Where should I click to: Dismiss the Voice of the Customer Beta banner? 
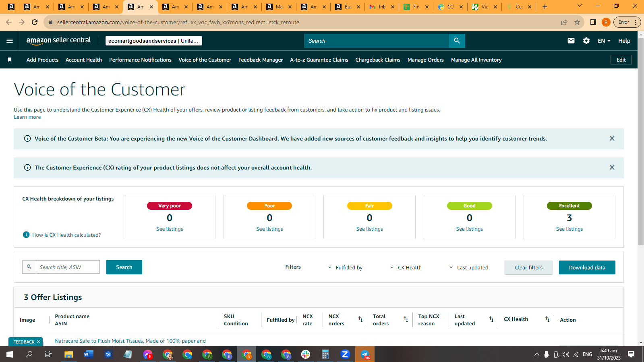point(612,139)
